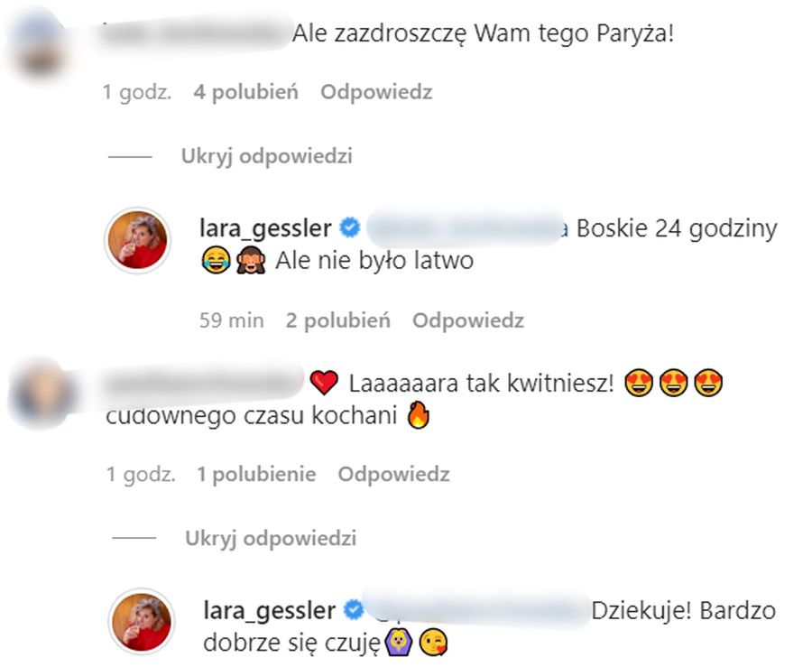Click verified badge on second lara_gessler reply
The image size is (812, 667).
click(354, 610)
